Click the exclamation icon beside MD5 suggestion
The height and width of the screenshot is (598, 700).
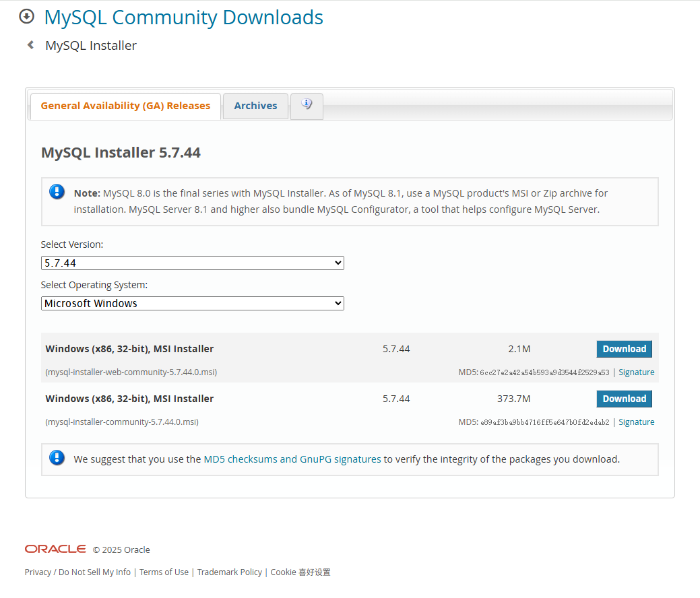click(57, 458)
